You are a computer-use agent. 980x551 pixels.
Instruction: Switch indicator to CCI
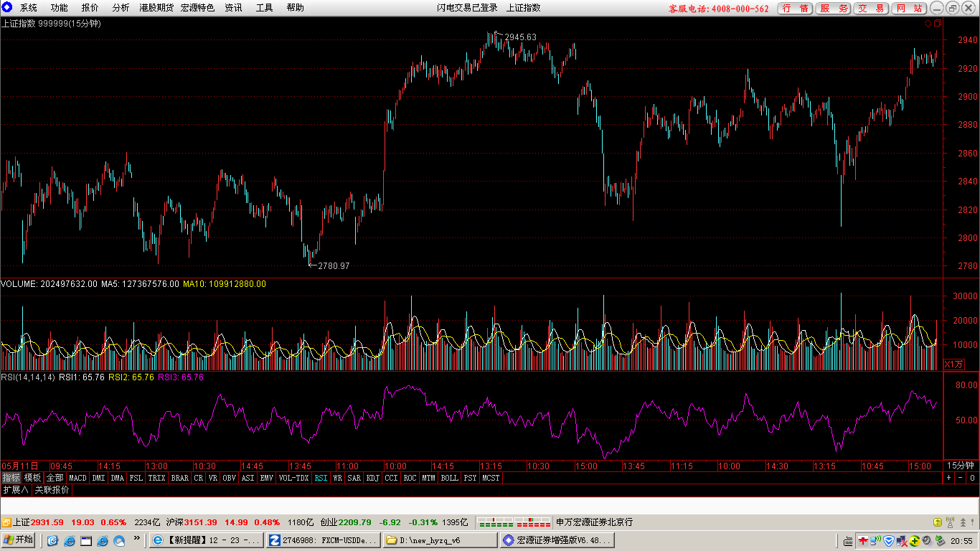392,477
